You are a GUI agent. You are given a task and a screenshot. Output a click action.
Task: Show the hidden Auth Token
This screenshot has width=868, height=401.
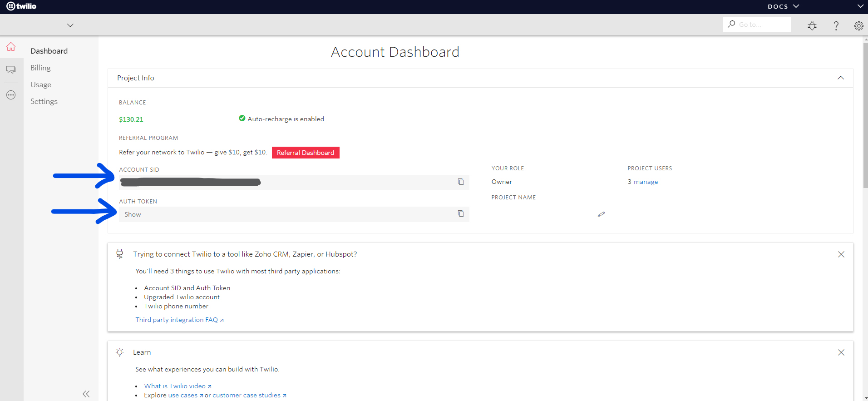[133, 214]
